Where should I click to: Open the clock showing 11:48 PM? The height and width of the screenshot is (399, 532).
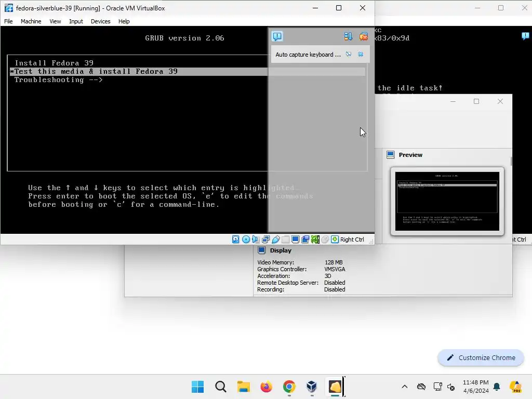pyautogui.click(x=476, y=387)
